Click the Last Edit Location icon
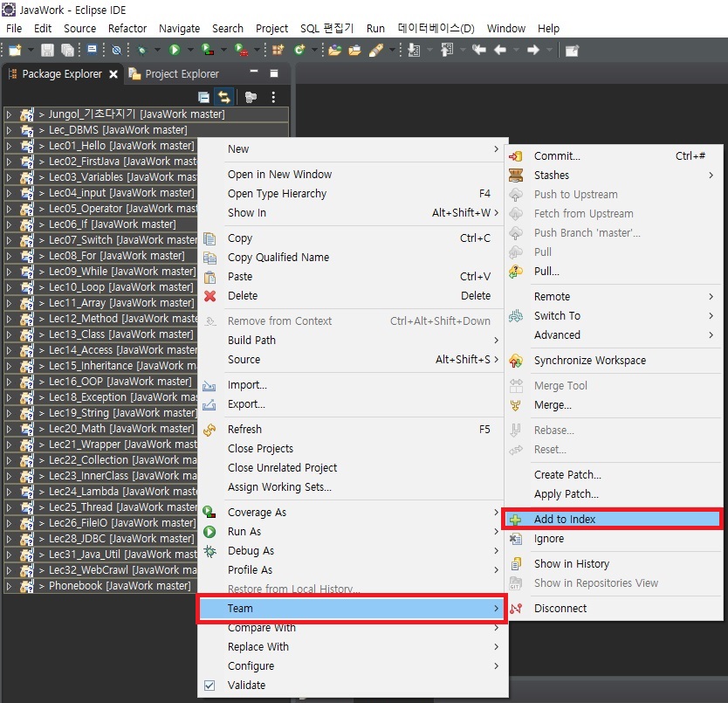728x703 pixels. [478, 50]
